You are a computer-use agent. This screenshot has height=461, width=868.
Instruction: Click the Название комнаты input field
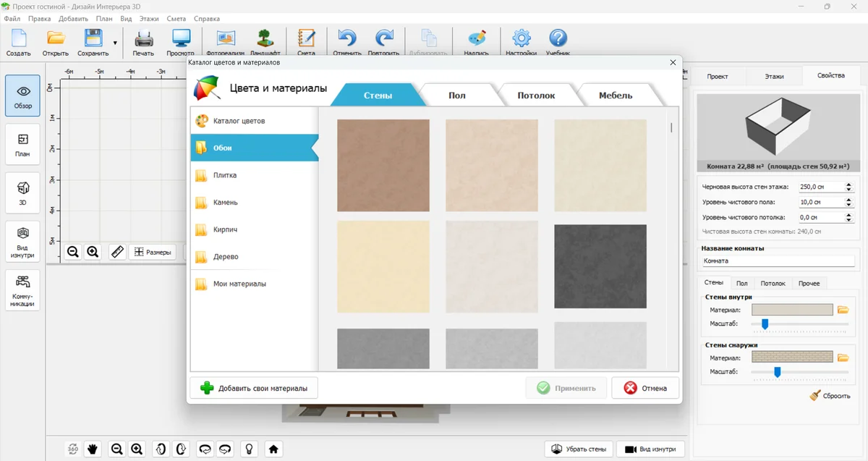point(778,261)
